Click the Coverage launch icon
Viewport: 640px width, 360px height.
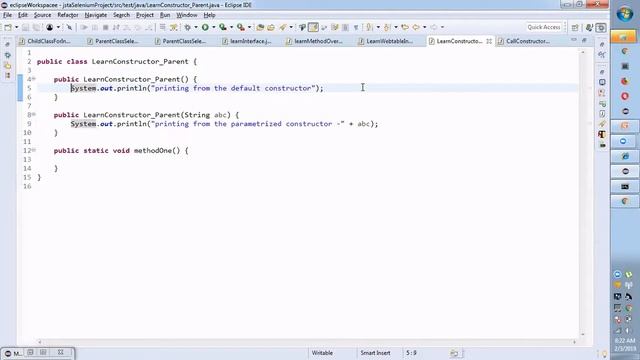tap(223, 27)
